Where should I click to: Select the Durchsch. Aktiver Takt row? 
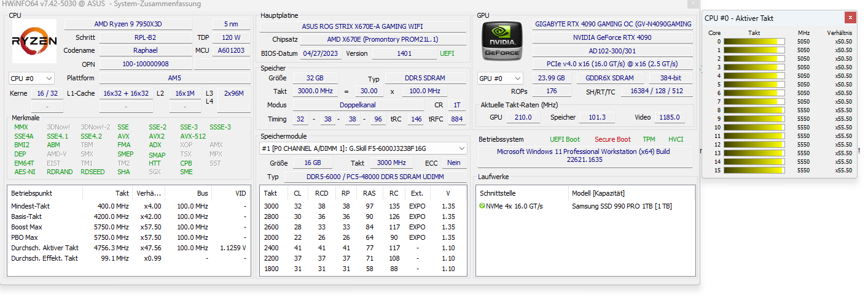pyautogui.click(x=128, y=248)
